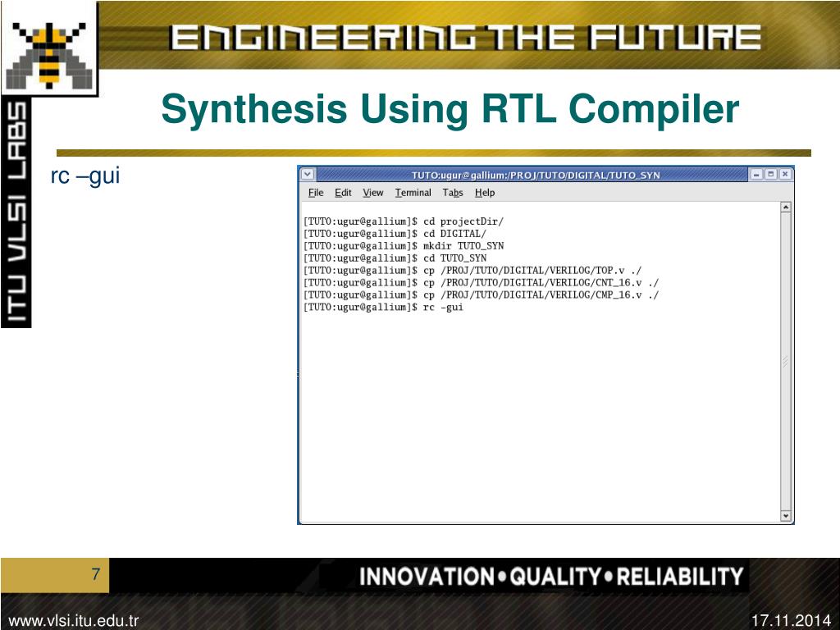The height and width of the screenshot is (630, 840).
Task: Click the slide number 7
Action: coord(96,574)
